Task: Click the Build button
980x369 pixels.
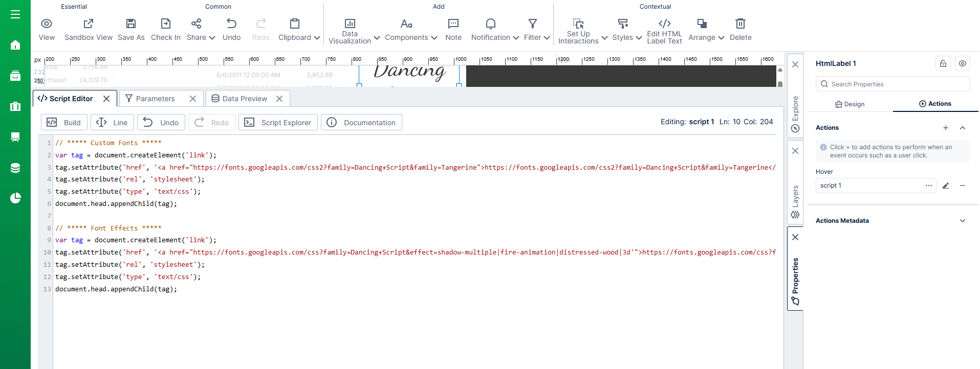Action: click(x=64, y=122)
